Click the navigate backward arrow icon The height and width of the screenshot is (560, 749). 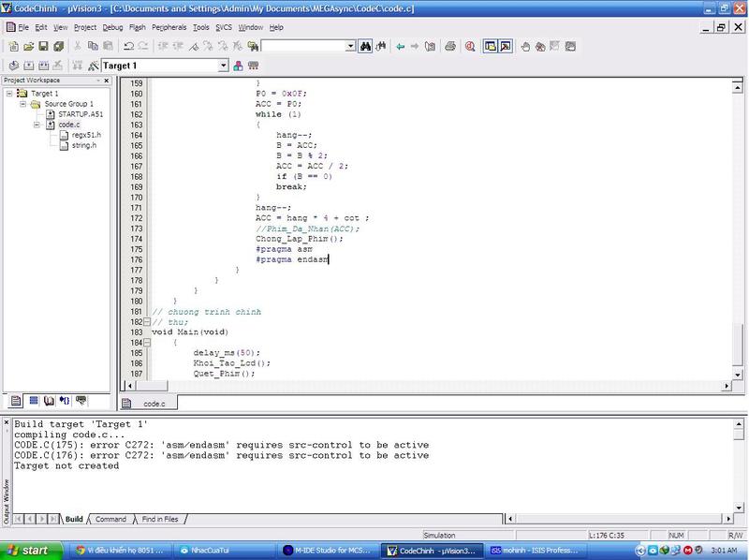pyautogui.click(x=400, y=46)
